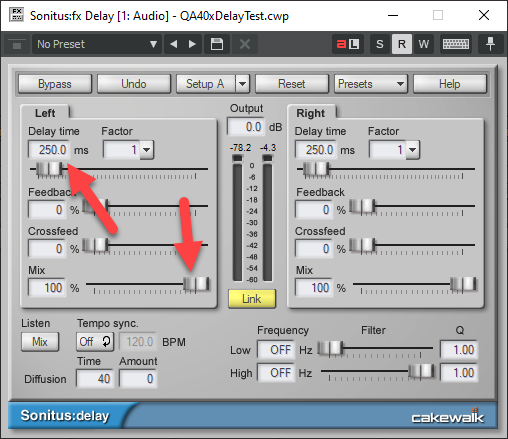Click the Right Crossfeed value field
The width and height of the screenshot is (508, 439).
pos(314,249)
